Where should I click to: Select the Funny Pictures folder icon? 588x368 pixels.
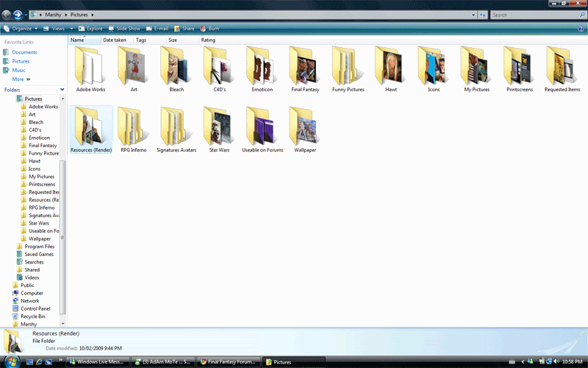coord(347,66)
